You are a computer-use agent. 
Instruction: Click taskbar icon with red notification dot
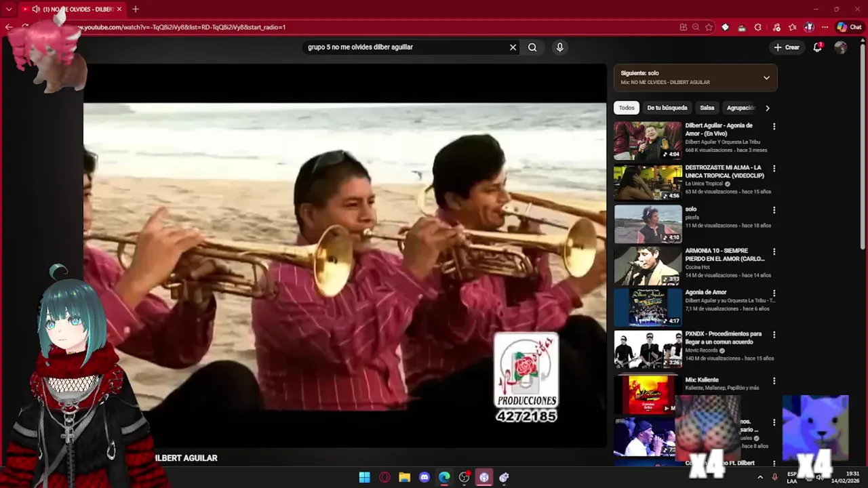[x=465, y=477]
